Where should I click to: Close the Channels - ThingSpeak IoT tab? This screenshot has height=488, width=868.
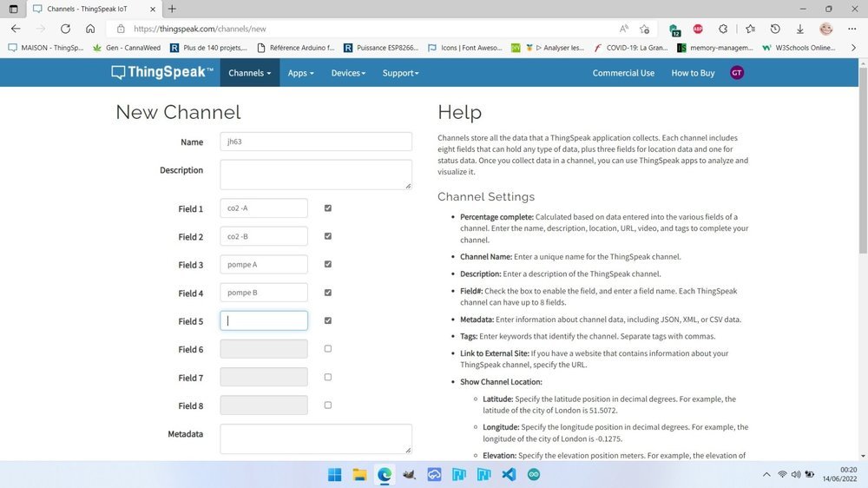coord(153,9)
